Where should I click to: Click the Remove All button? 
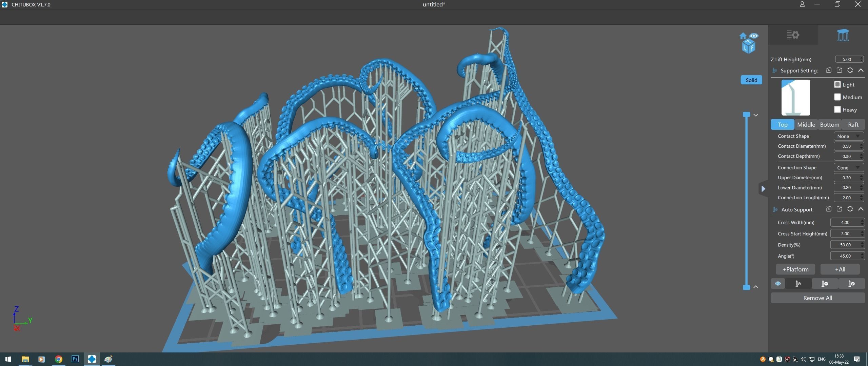tap(817, 298)
